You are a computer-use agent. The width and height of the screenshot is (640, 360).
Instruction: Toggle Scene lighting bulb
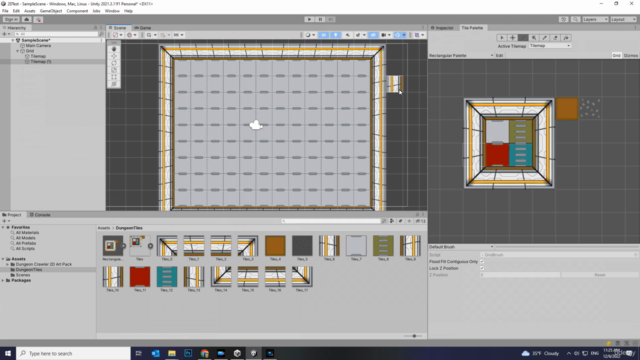pyautogui.click(x=336, y=35)
